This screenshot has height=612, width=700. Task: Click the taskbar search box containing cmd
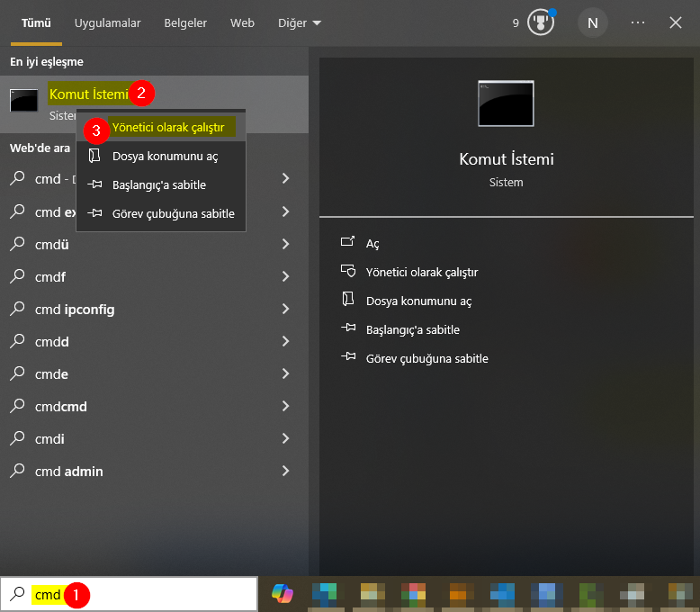(x=129, y=594)
